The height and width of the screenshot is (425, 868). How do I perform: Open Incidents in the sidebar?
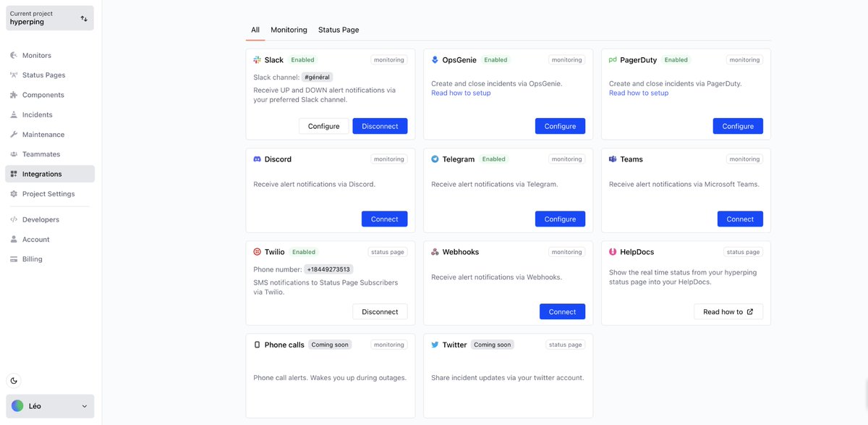click(50, 114)
